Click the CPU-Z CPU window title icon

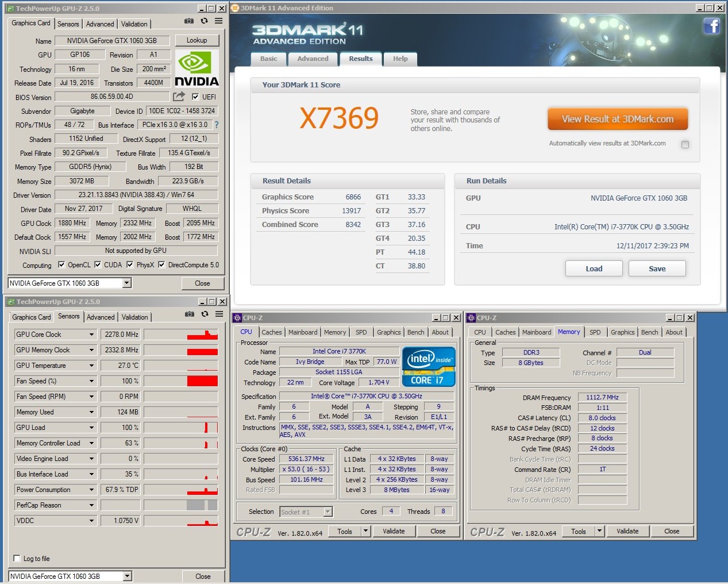tap(237, 318)
